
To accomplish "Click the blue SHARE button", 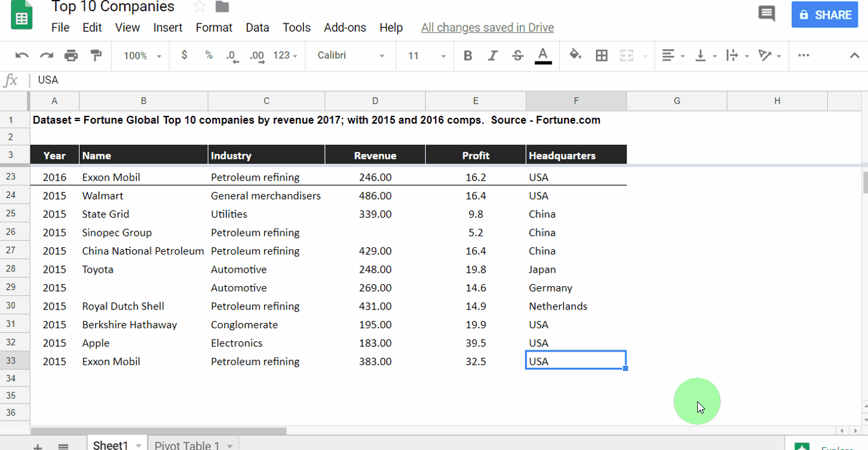I will (x=825, y=14).
